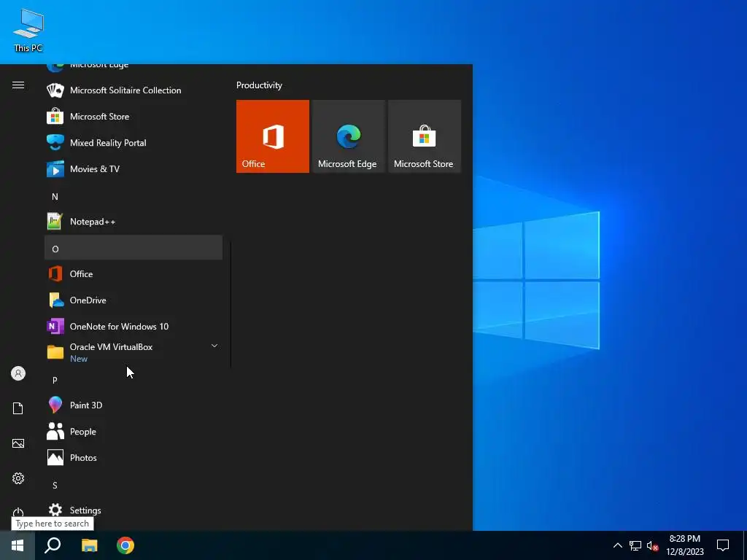
Task: Open Office from the app list
Action: tap(133, 274)
